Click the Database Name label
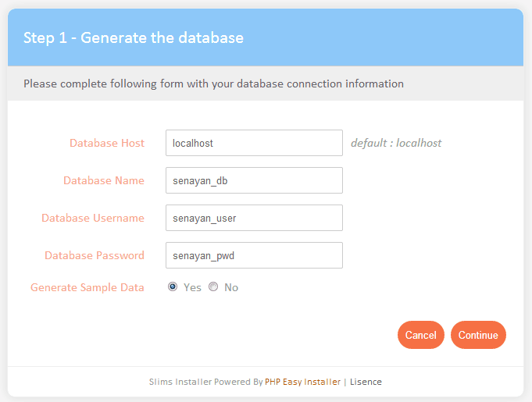Screen dimensions: 532x402 (x=103, y=180)
